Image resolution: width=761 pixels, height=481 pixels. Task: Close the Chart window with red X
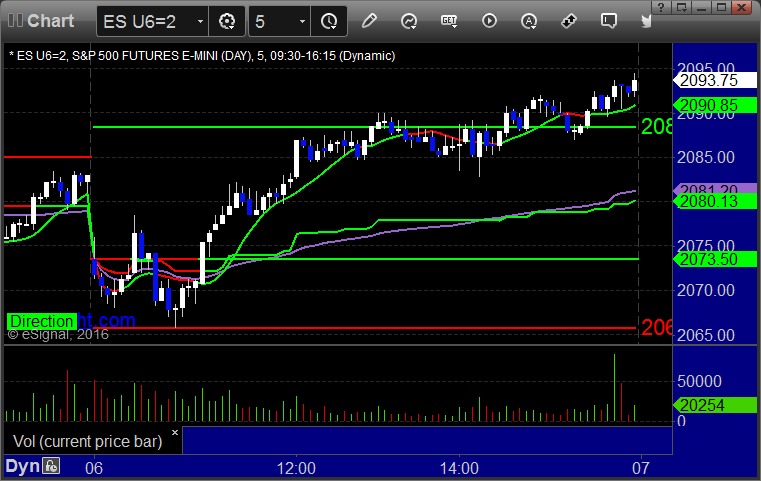click(742, 8)
